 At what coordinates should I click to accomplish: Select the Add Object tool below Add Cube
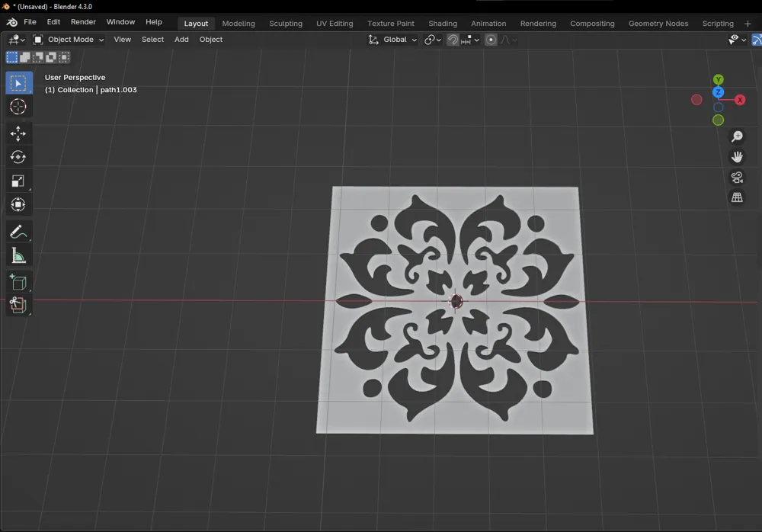pyautogui.click(x=18, y=305)
